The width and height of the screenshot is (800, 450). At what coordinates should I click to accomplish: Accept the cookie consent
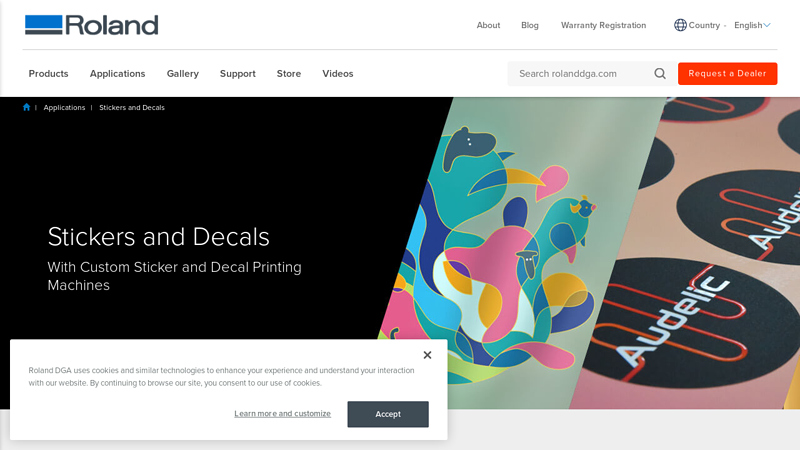[x=388, y=414]
